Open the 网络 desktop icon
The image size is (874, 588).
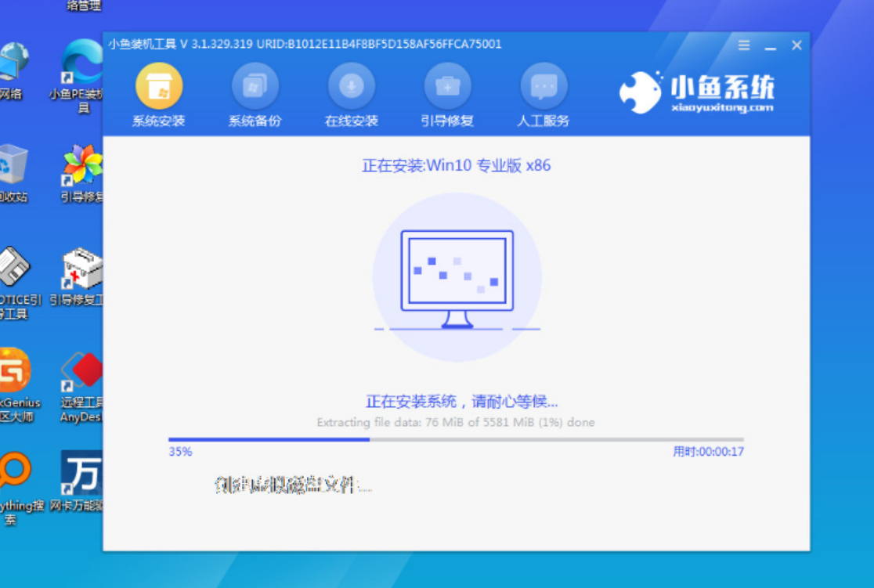[13, 71]
